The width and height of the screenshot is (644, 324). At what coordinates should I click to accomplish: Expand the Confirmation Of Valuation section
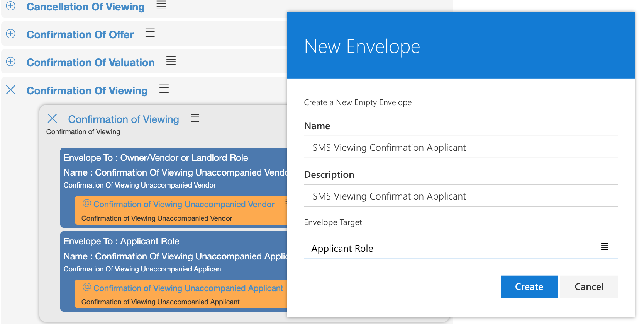pos(11,61)
